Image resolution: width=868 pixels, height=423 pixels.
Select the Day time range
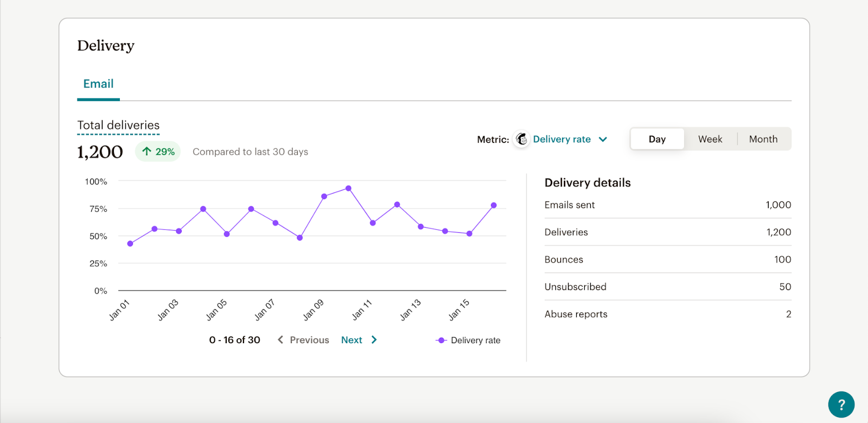(x=657, y=139)
